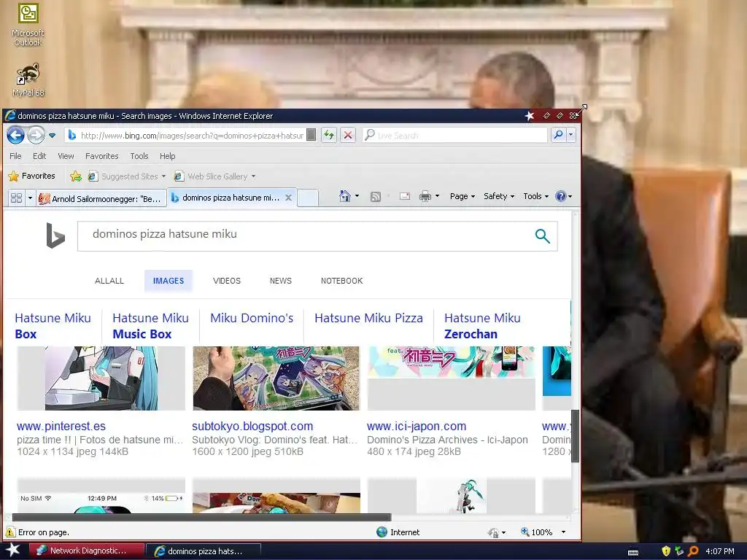Open the View menu
Image resolution: width=747 pixels, height=560 pixels.
(66, 156)
